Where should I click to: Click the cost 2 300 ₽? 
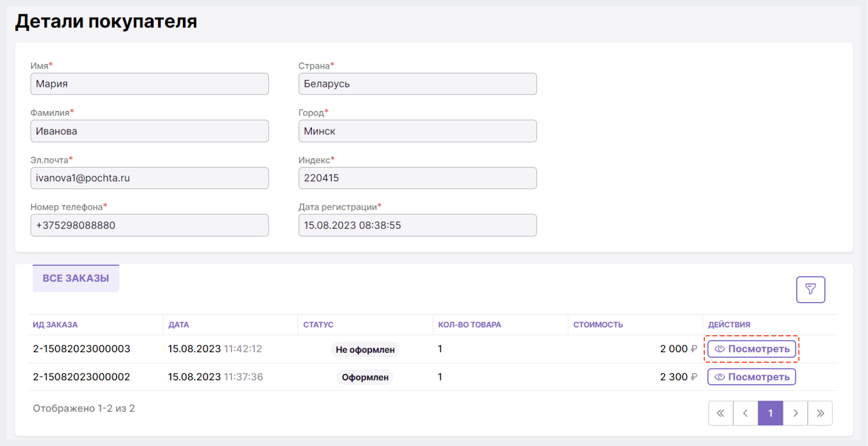[678, 377]
